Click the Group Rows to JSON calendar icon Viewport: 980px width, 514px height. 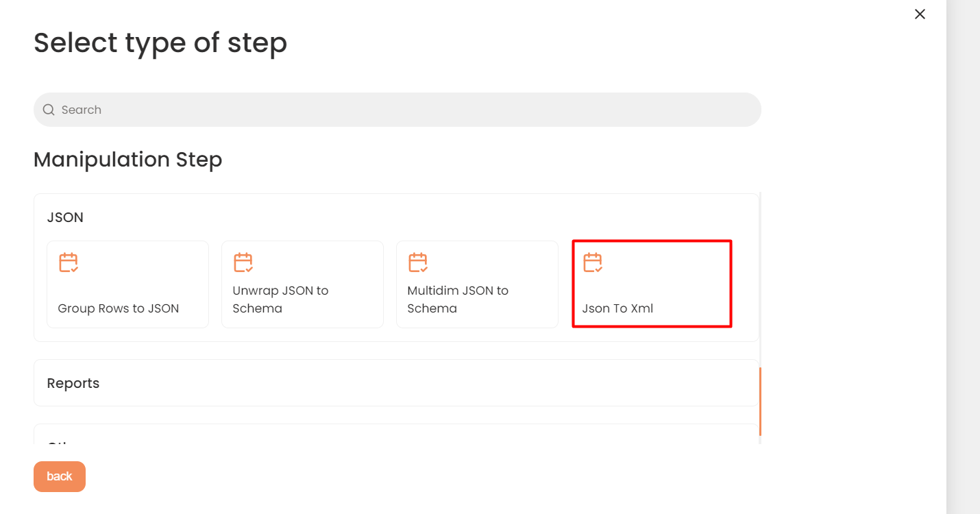(69, 263)
